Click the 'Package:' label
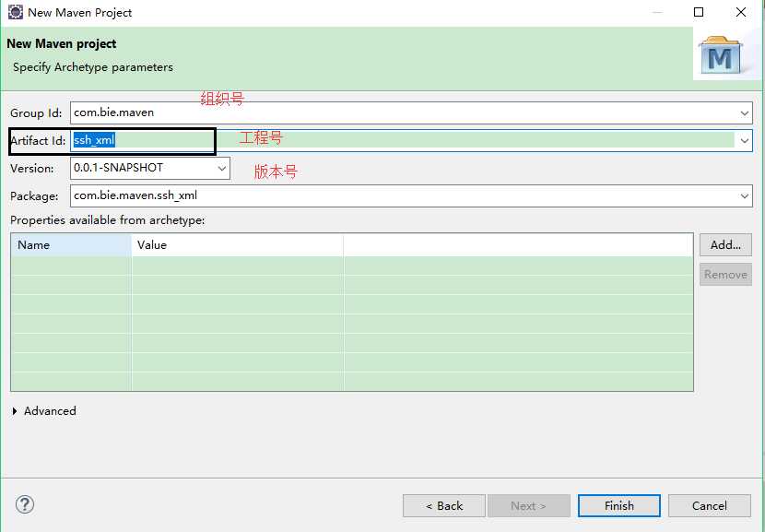765x532 pixels. coord(34,196)
